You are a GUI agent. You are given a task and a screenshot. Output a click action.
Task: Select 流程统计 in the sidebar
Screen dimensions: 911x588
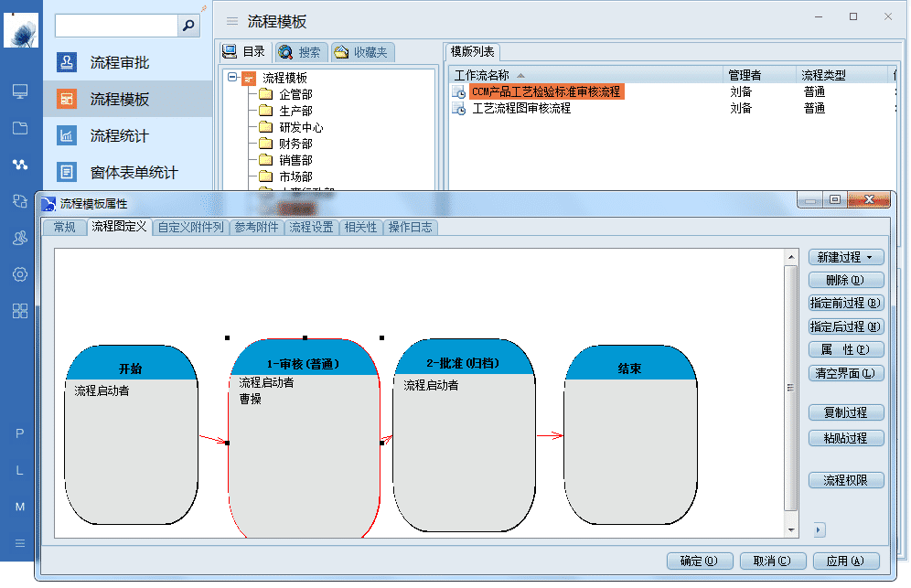119,136
